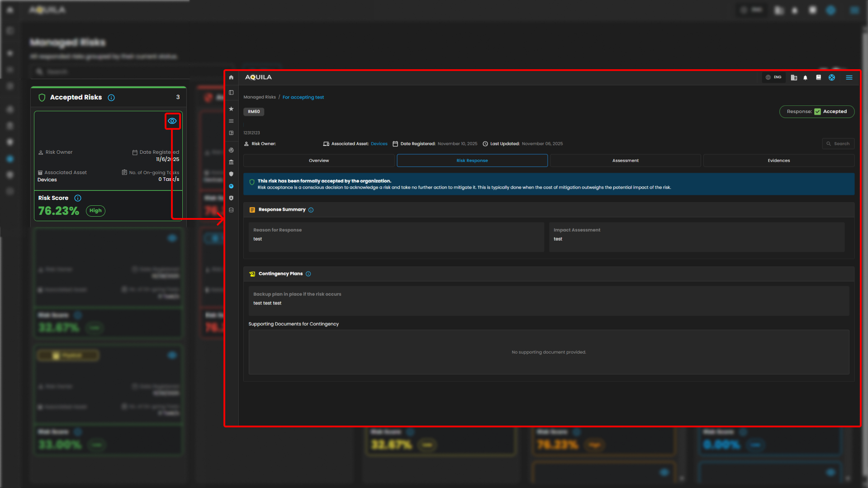Click the eye icon on Accepted Risks card
Screen dimensions: 868x488
coord(172,121)
